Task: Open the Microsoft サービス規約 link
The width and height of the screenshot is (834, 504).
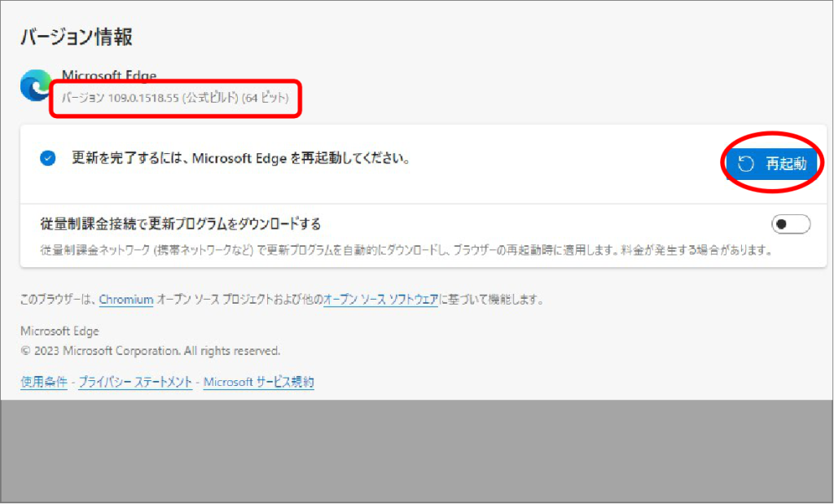Action: pos(258,382)
